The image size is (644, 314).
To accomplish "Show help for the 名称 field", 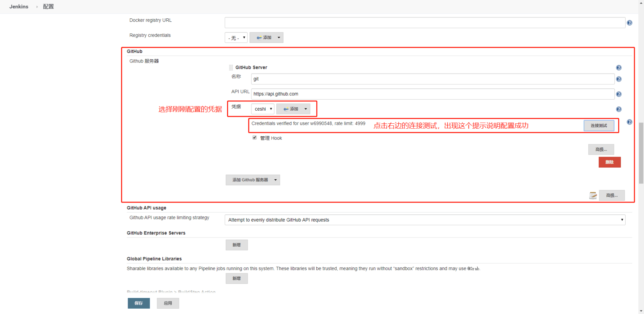I will (x=618, y=79).
